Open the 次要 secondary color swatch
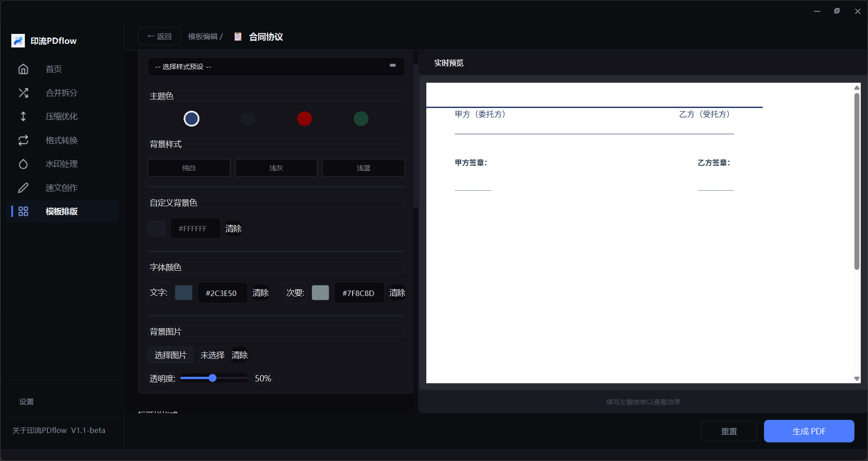This screenshot has width=868, height=461. click(x=321, y=292)
